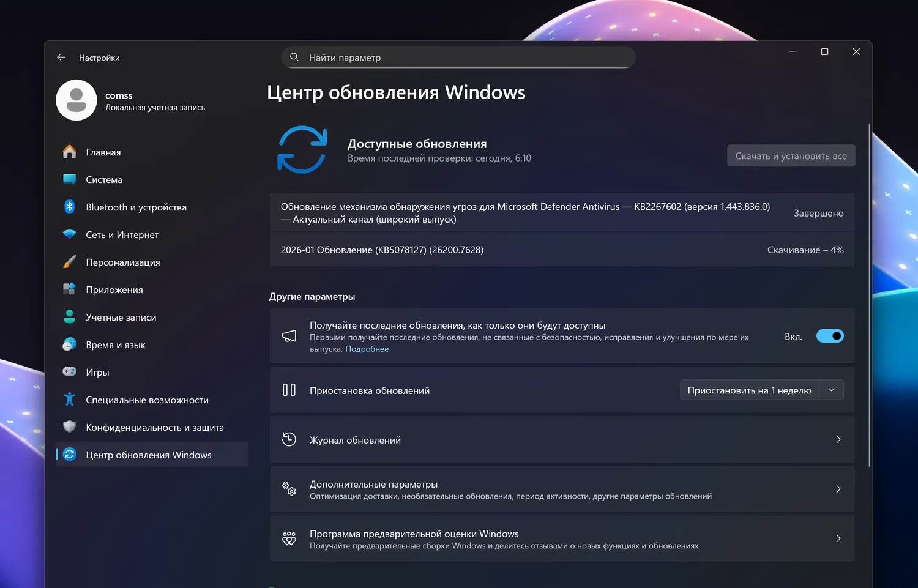
Task: Click the megaphone icon for latest updates
Action: pyautogui.click(x=289, y=336)
